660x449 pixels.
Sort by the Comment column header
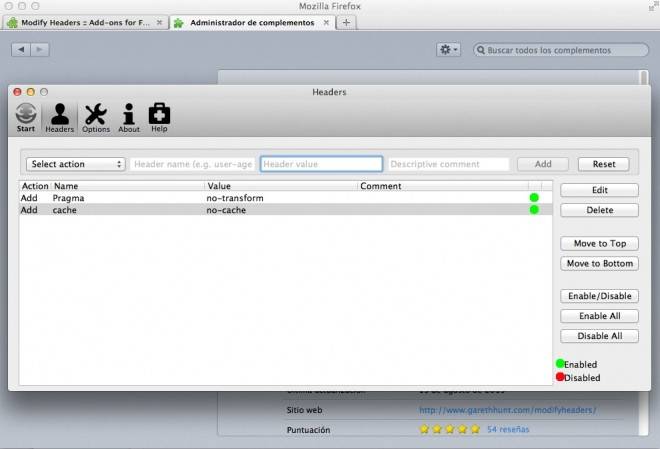point(443,186)
